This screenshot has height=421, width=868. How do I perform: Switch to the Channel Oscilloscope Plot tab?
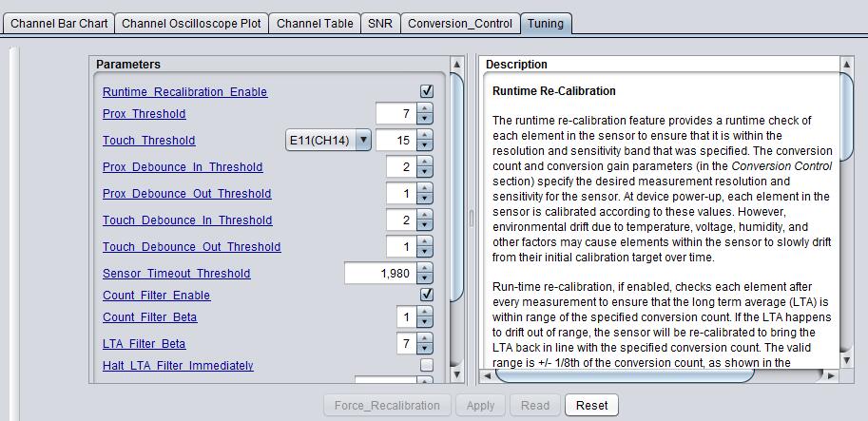point(191,23)
